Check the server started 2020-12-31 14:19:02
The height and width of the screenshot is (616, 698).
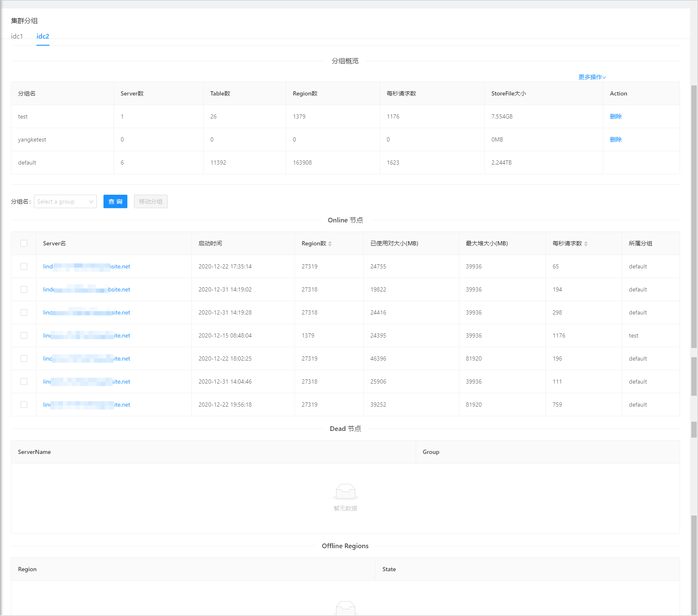pyautogui.click(x=24, y=289)
